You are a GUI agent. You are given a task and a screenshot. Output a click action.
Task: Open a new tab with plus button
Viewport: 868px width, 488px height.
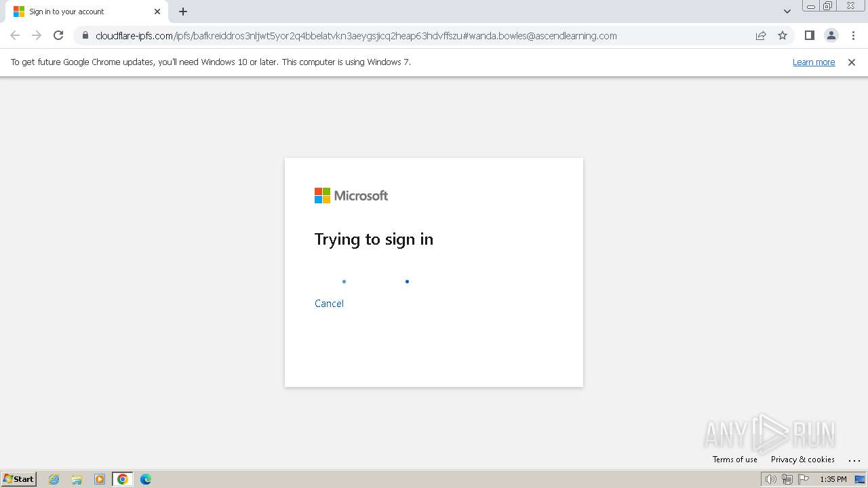(183, 12)
